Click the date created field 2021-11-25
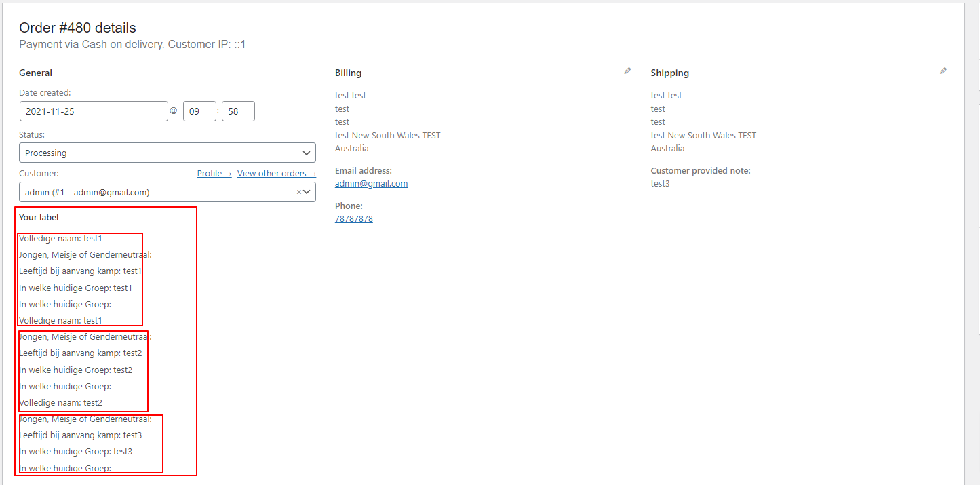The image size is (980, 485). tap(94, 111)
